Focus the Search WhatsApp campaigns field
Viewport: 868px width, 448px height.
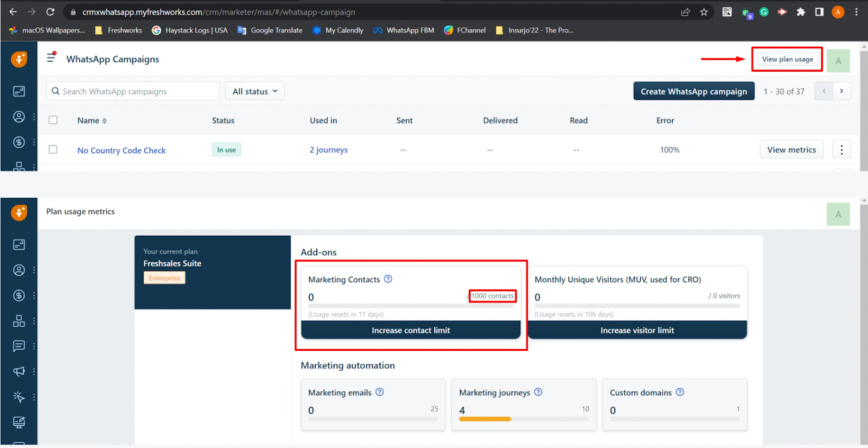[133, 91]
